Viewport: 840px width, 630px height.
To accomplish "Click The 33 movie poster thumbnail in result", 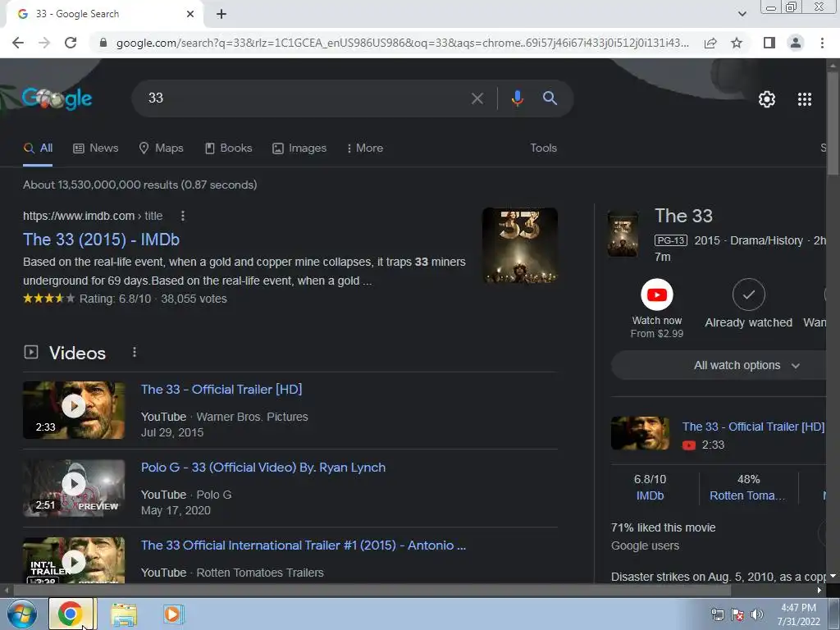I will 519,245.
